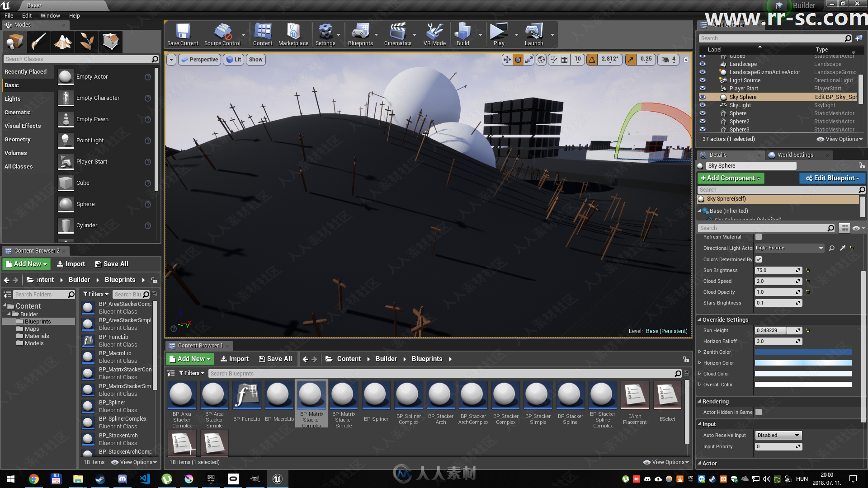The image size is (868, 488).
Task: Select the Lights category in Modes
Action: coord(13,99)
